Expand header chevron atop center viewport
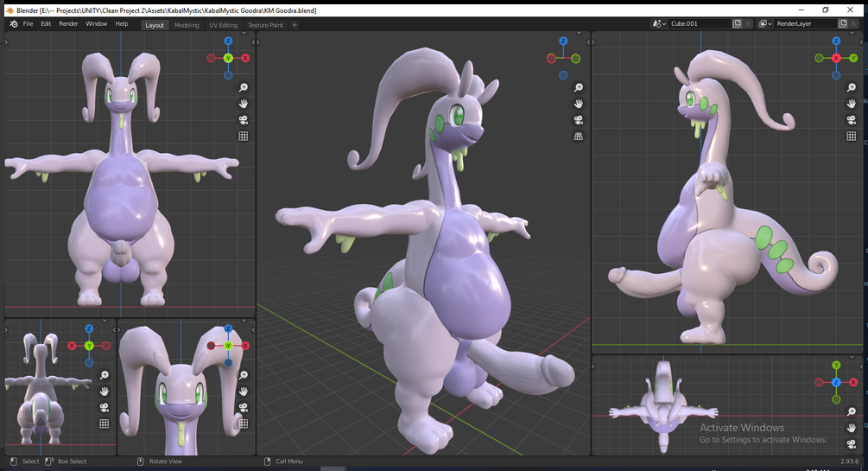Viewport: 868px width, 471px height. pos(579,33)
